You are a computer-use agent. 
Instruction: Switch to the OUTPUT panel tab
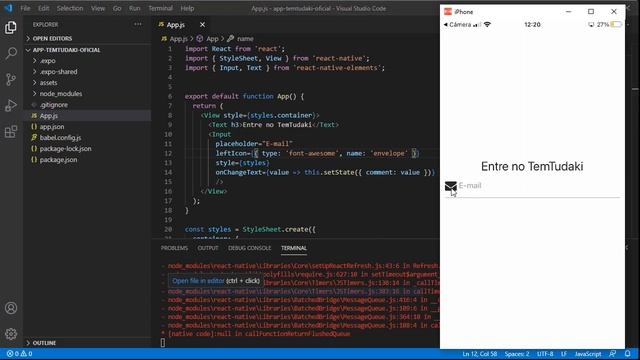pos(208,248)
